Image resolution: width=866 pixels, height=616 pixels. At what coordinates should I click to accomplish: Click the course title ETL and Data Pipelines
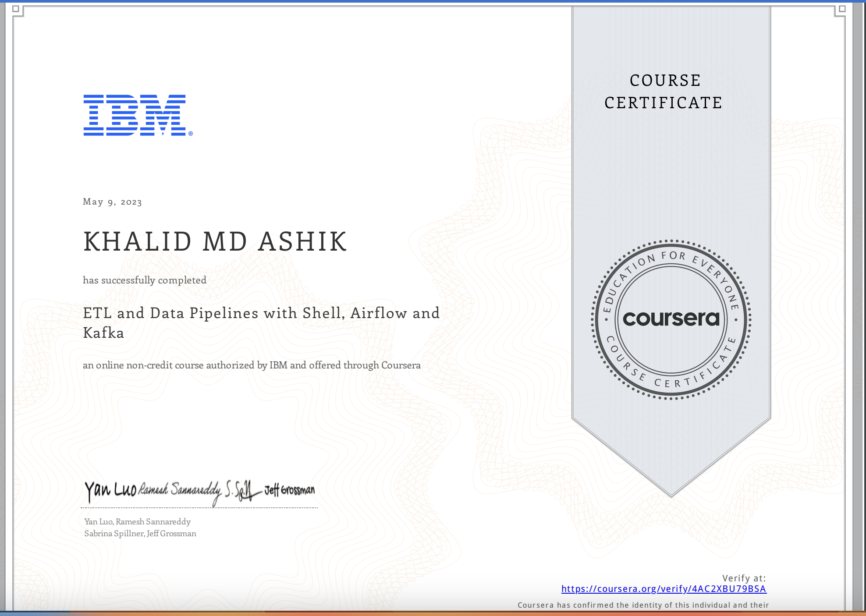[261, 323]
